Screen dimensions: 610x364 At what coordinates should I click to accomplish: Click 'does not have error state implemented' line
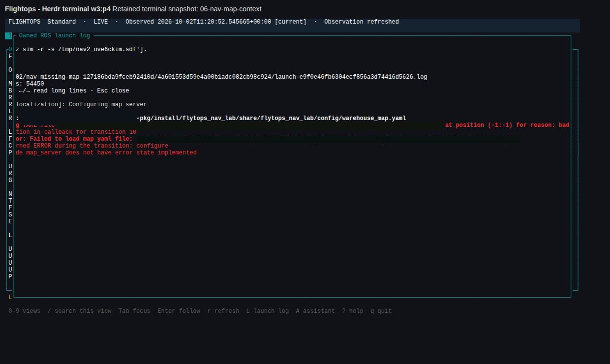pyautogui.click(x=106, y=152)
